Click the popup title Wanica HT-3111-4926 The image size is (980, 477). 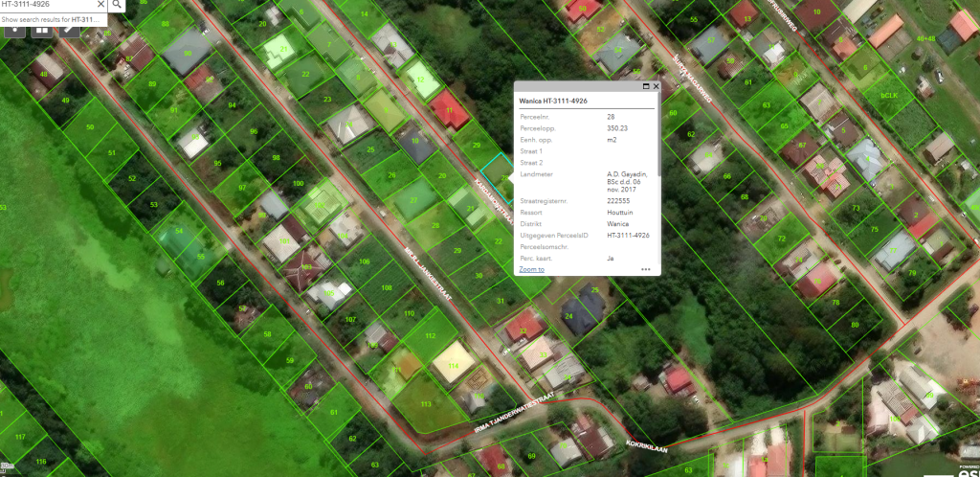[x=553, y=100]
